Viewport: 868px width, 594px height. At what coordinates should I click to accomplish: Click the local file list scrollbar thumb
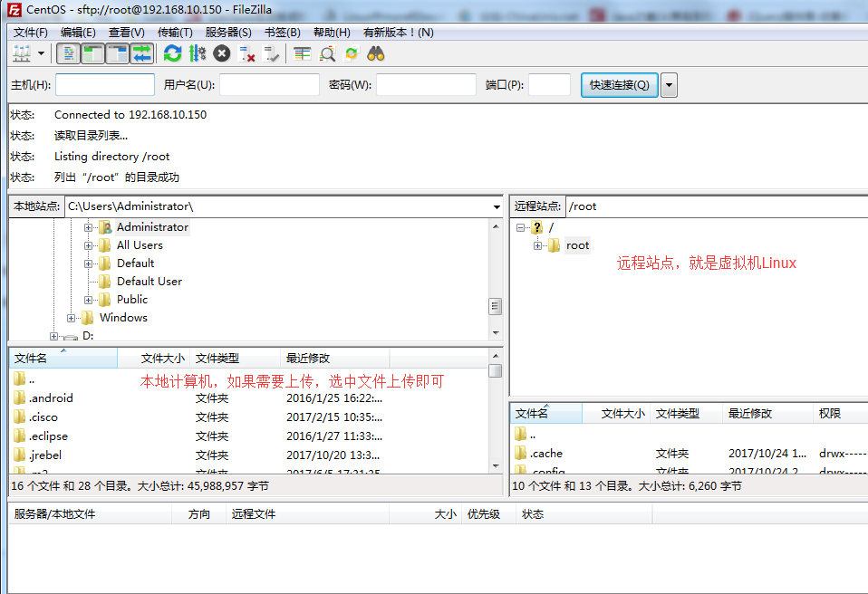click(496, 370)
